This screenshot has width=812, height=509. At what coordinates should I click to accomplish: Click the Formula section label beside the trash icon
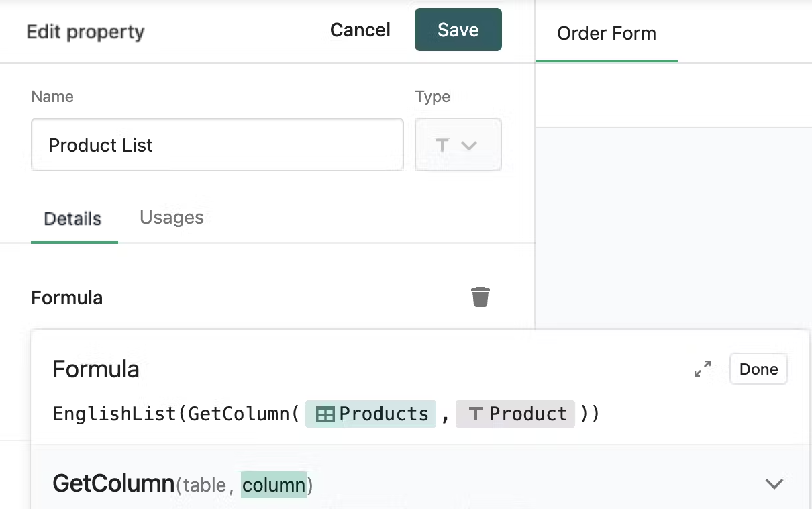pos(67,297)
